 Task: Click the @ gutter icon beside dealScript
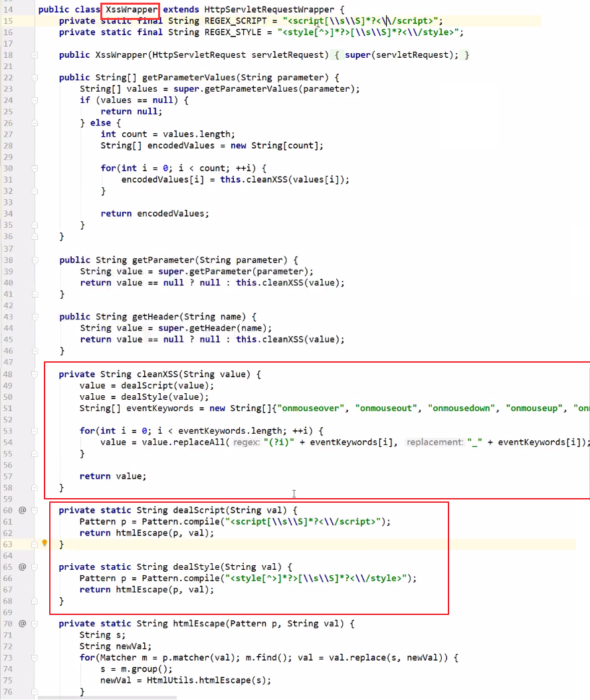click(22, 510)
